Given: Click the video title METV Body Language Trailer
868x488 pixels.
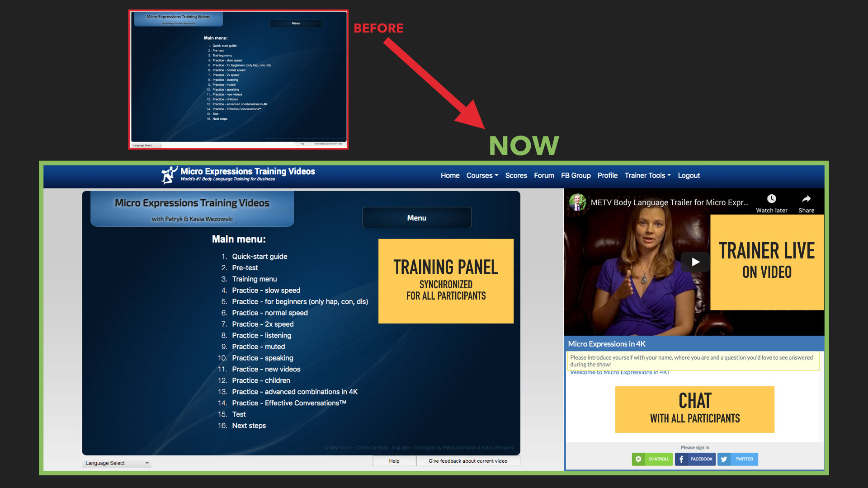Looking at the screenshot, I should point(669,202).
